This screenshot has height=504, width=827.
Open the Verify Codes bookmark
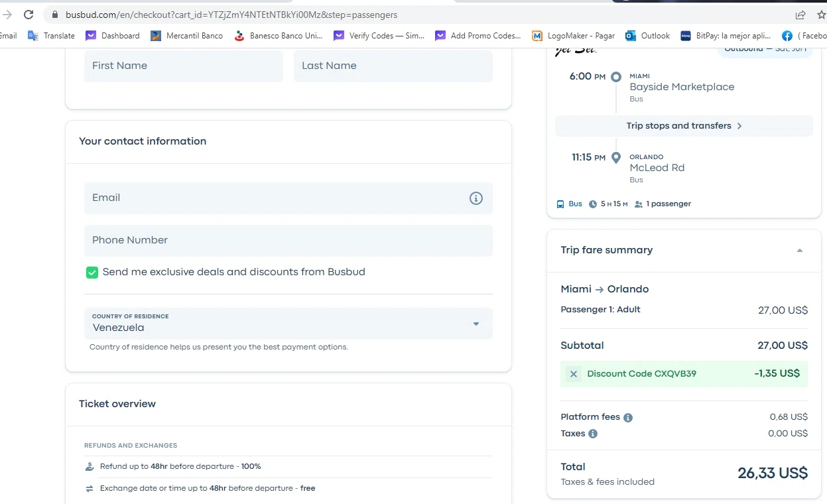coord(379,36)
